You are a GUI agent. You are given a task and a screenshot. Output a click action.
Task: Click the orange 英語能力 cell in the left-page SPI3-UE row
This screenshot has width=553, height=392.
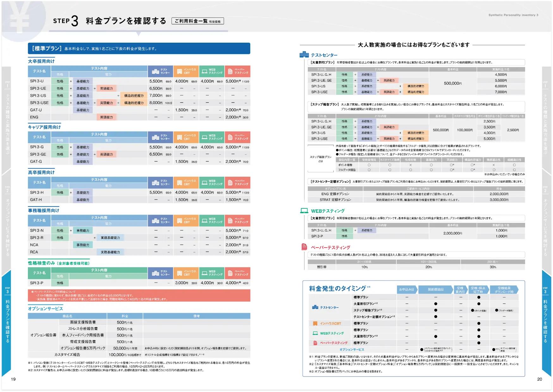[106, 89]
